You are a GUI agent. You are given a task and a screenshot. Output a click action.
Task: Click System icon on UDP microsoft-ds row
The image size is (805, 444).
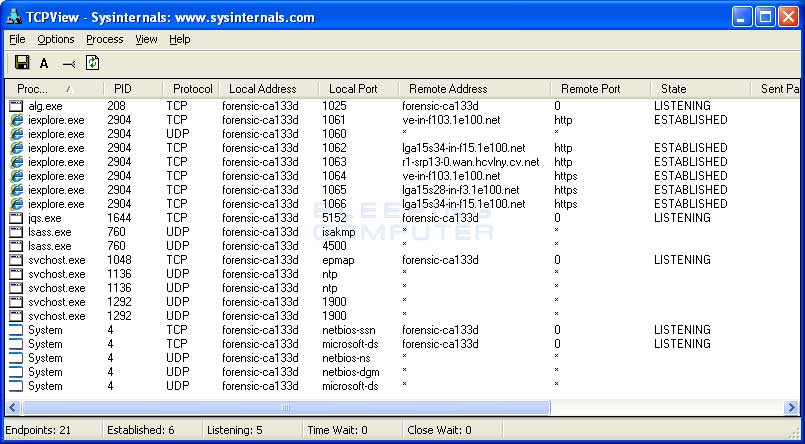point(16,386)
